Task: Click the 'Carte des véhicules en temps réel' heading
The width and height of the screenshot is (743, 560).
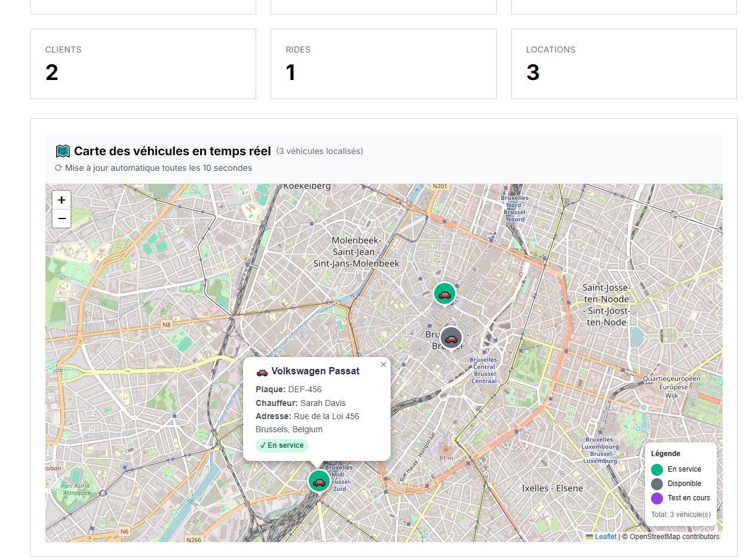Action: (172, 151)
